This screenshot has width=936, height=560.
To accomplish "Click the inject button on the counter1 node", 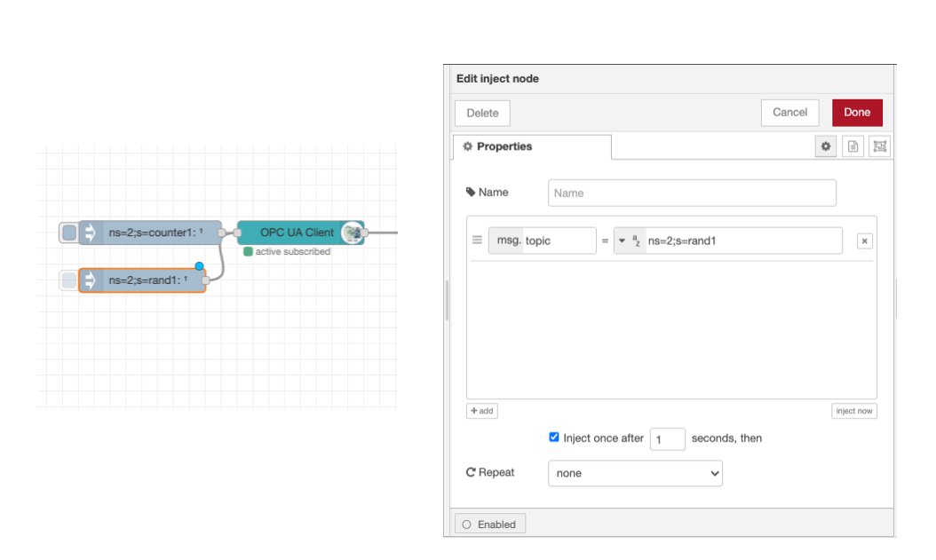I will point(68,233).
